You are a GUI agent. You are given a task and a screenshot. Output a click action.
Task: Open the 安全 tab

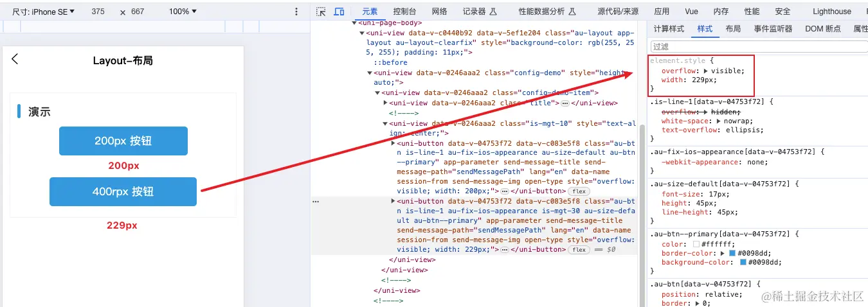(782, 12)
